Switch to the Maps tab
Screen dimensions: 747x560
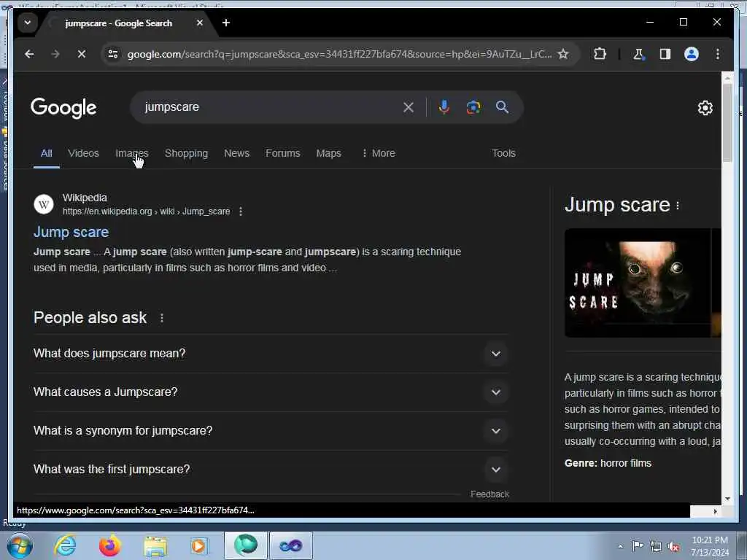click(329, 153)
